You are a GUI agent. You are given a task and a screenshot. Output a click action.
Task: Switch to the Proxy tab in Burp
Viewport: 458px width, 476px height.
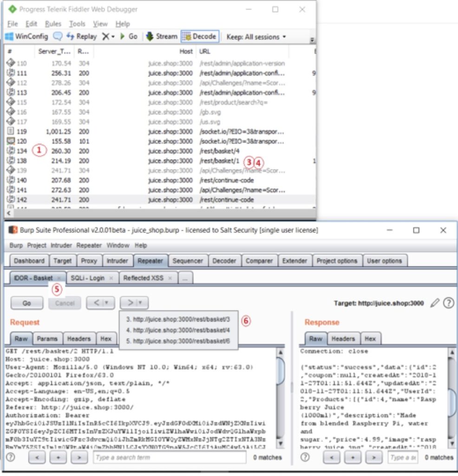(89, 261)
